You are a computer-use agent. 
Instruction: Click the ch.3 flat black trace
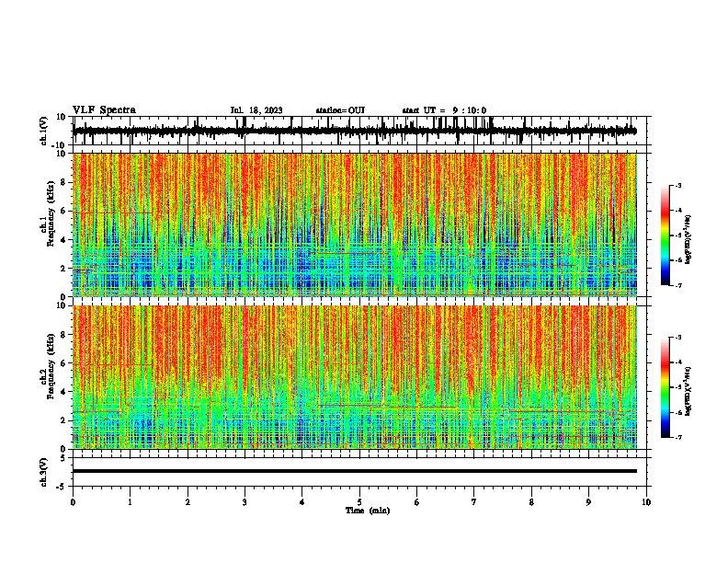[355, 471]
